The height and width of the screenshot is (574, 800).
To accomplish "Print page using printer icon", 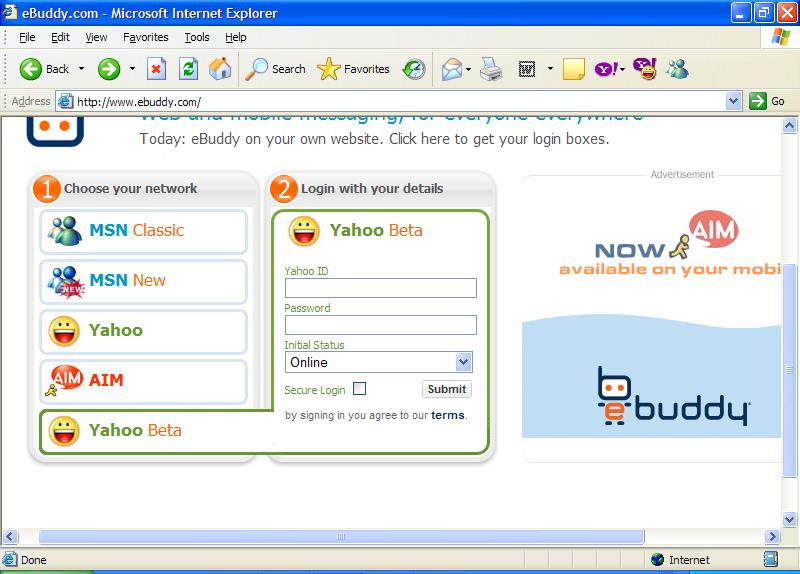I will 491,69.
